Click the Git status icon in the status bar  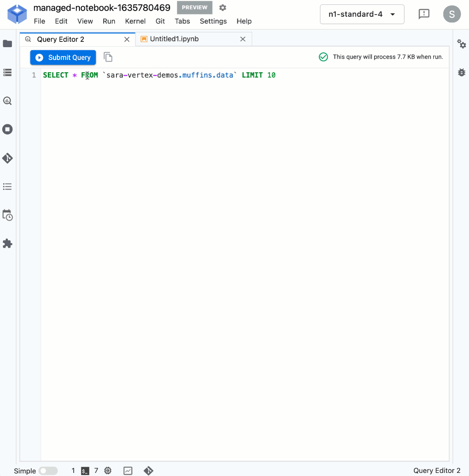pos(148,471)
